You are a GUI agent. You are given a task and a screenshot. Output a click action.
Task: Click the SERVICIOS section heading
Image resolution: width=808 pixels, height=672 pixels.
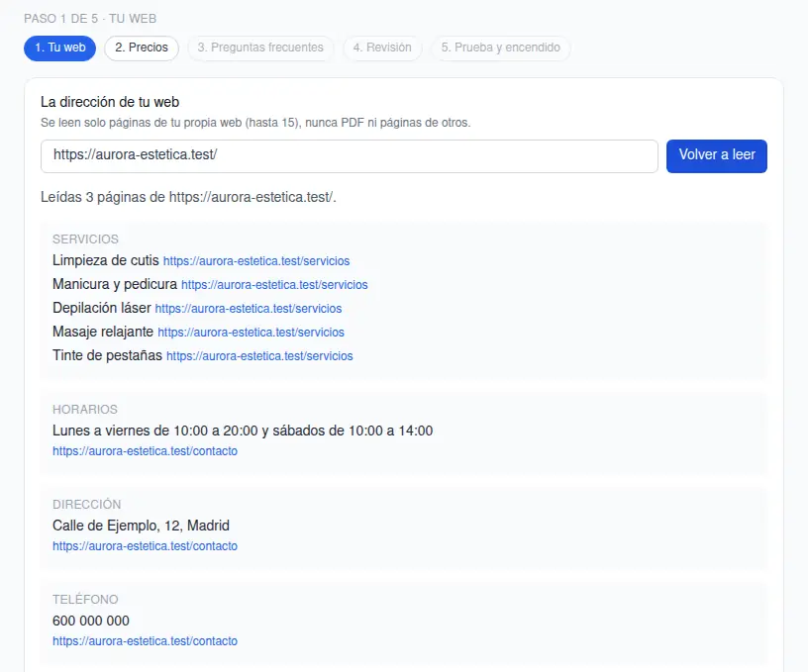(85, 239)
